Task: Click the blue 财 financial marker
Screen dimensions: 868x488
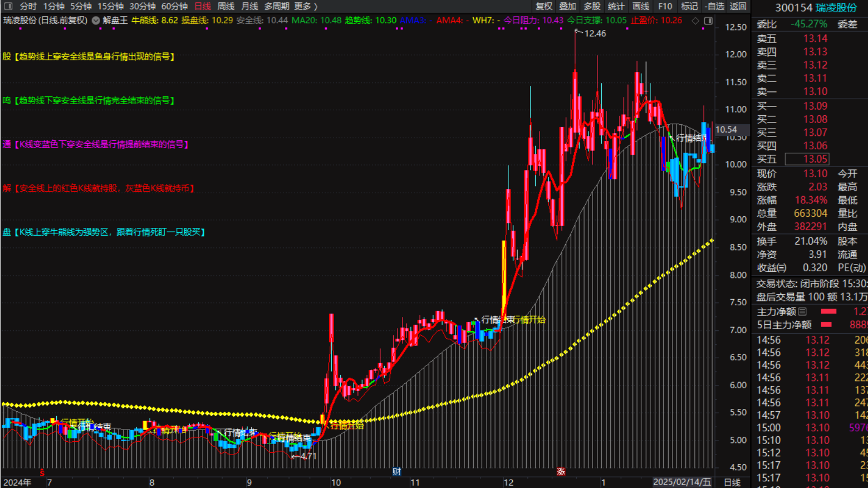Action: tap(396, 471)
